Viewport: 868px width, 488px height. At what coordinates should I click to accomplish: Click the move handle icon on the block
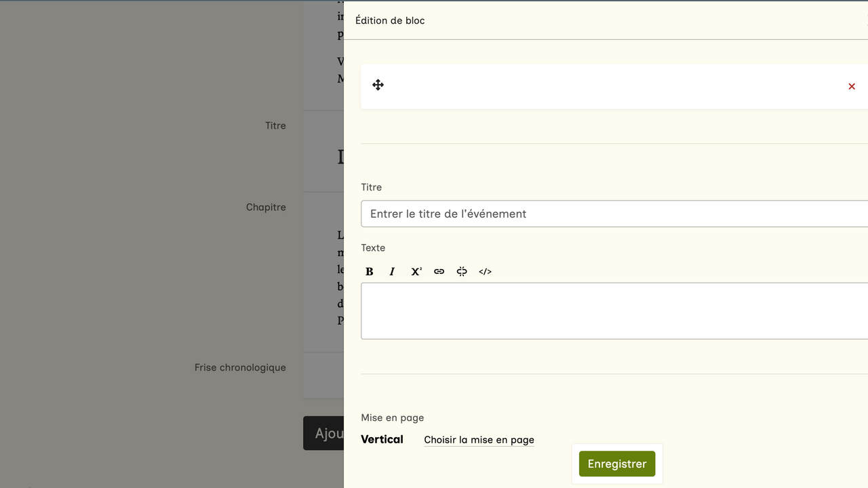click(378, 85)
